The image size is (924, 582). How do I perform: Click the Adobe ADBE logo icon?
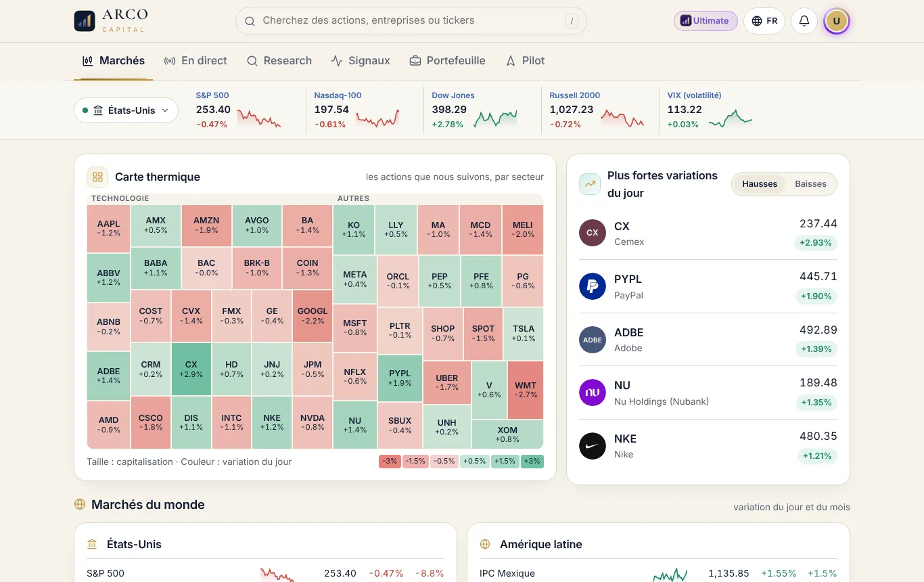tap(593, 340)
